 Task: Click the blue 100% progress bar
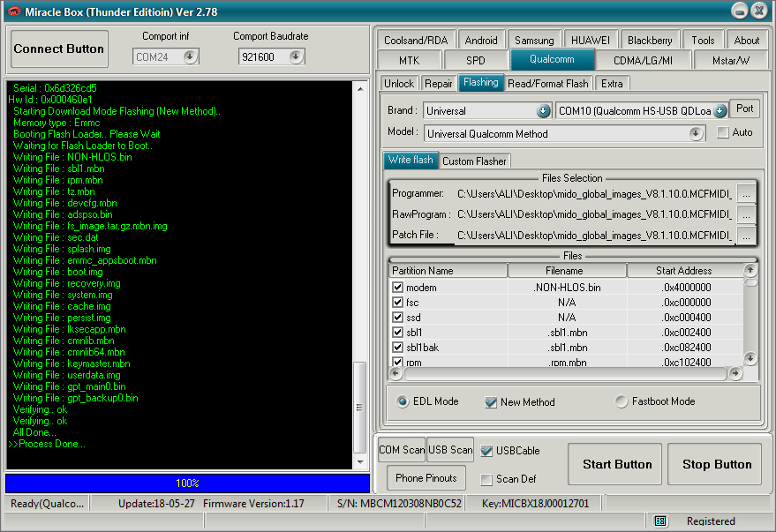pyautogui.click(x=187, y=483)
